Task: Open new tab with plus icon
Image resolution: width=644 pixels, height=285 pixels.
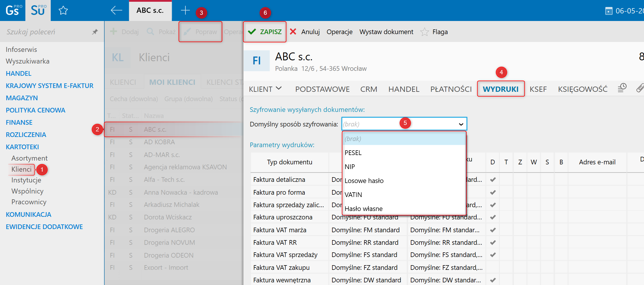Action: click(x=185, y=10)
